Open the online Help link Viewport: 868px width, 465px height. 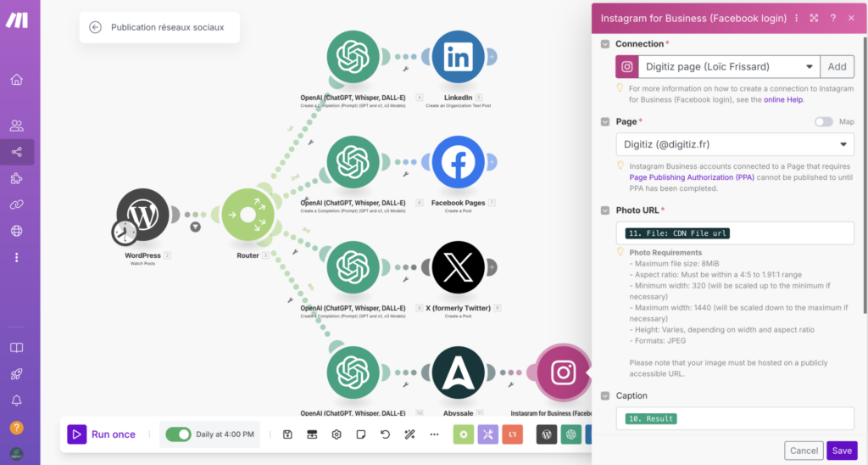tap(783, 100)
